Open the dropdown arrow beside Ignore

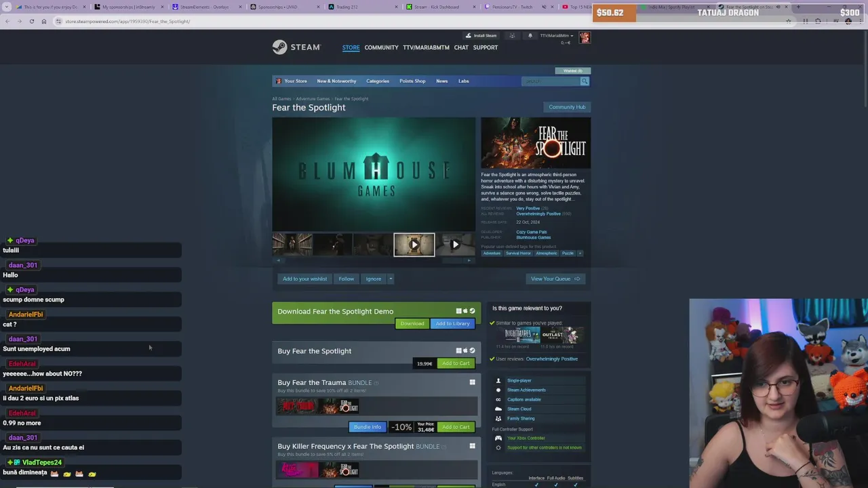[391, 279]
